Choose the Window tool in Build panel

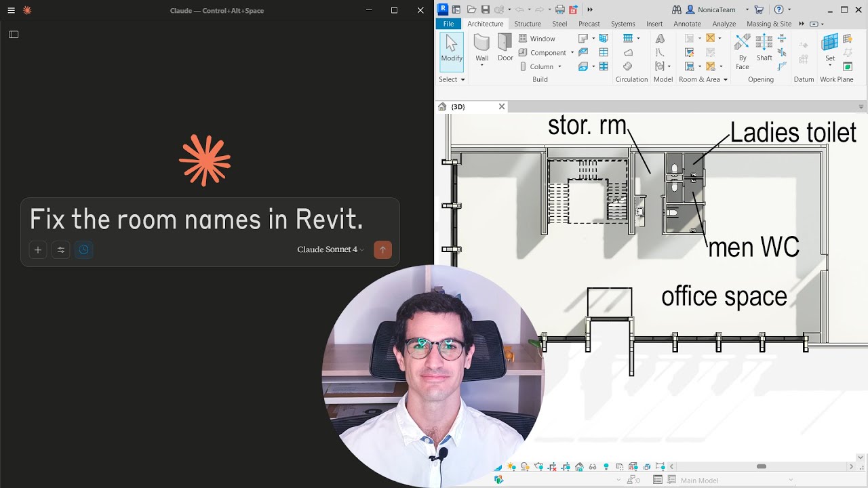point(537,39)
